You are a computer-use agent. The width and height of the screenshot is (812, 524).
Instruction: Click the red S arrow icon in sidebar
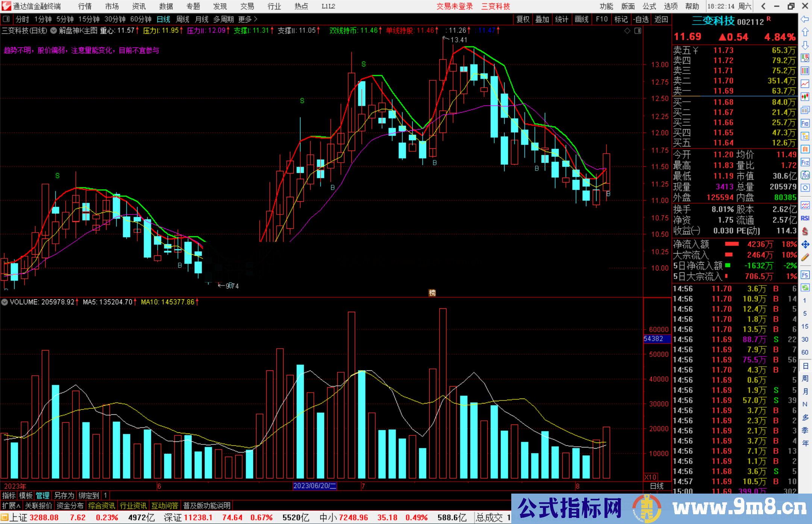coord(805,231)
